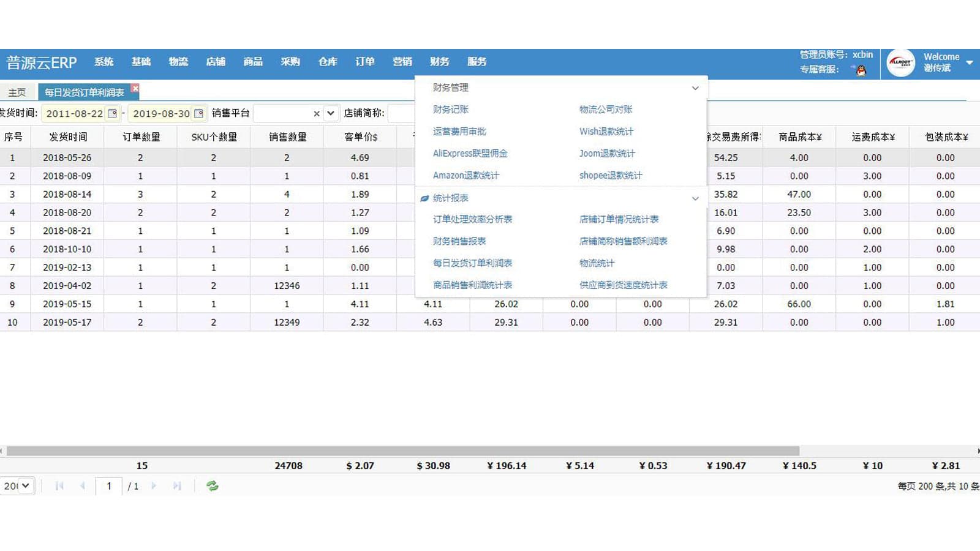Jump to the last page using pagination icon
Viewport: 980px width, 551px height.
coord(177,485)
